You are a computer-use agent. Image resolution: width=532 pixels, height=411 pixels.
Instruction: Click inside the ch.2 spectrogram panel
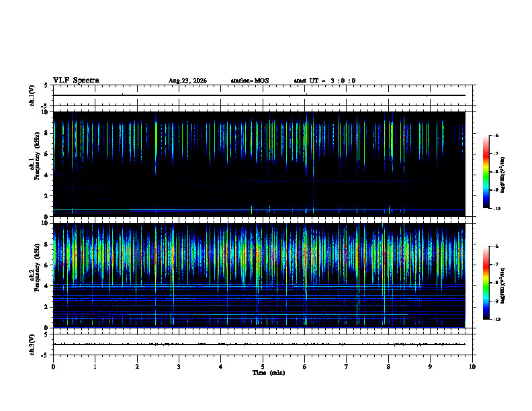259,275
